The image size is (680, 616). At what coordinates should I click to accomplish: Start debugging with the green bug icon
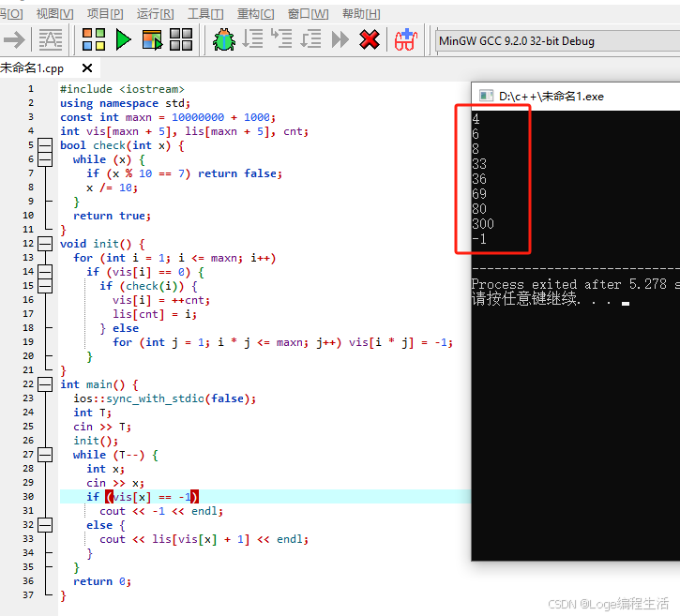(224, 39)
